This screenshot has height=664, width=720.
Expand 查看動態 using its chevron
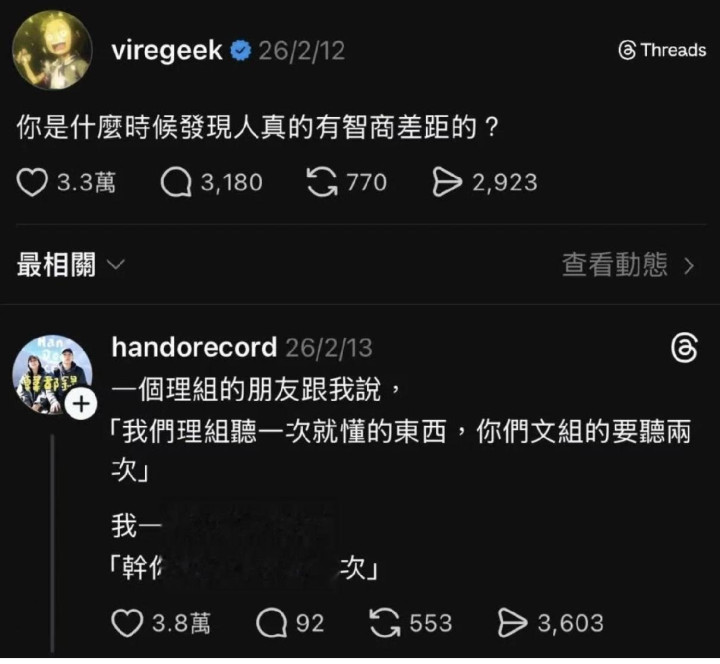pyautogui.click(x=689, y=266)
